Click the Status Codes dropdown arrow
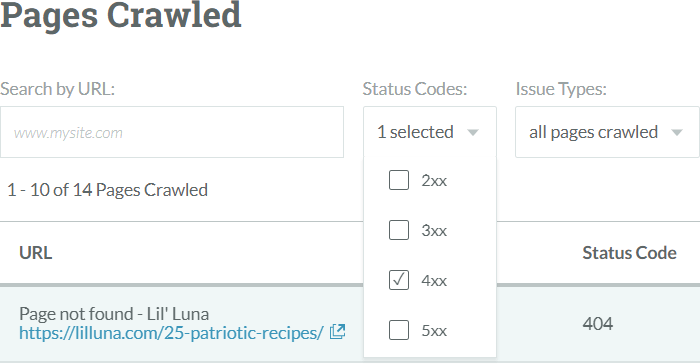This screenshot has width=700, height=364. click(473, 133)
